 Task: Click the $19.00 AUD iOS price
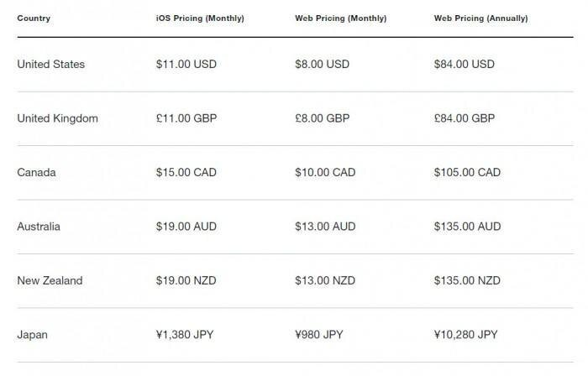point(186,227)
